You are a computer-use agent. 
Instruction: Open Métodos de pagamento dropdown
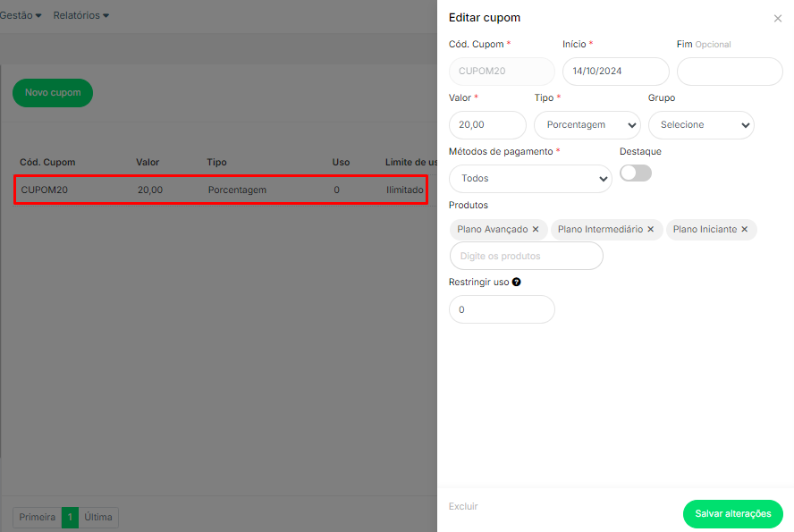tap(530, 179)
